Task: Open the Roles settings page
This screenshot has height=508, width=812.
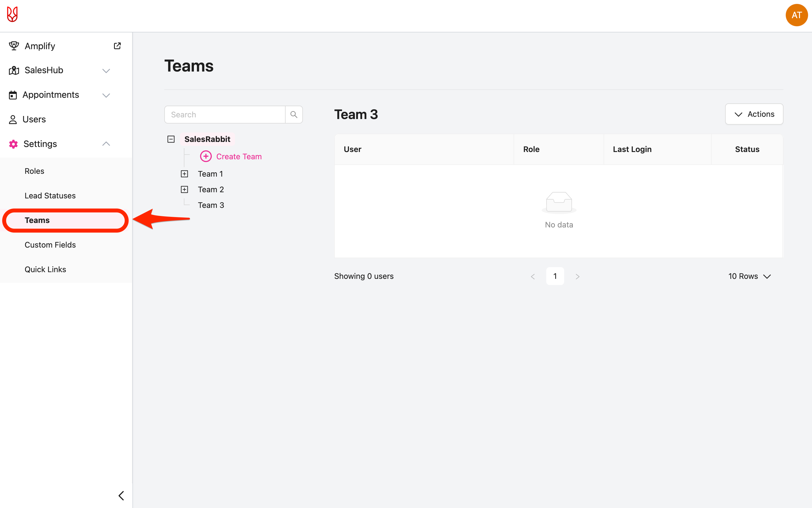Action: [x=34, y=171]
